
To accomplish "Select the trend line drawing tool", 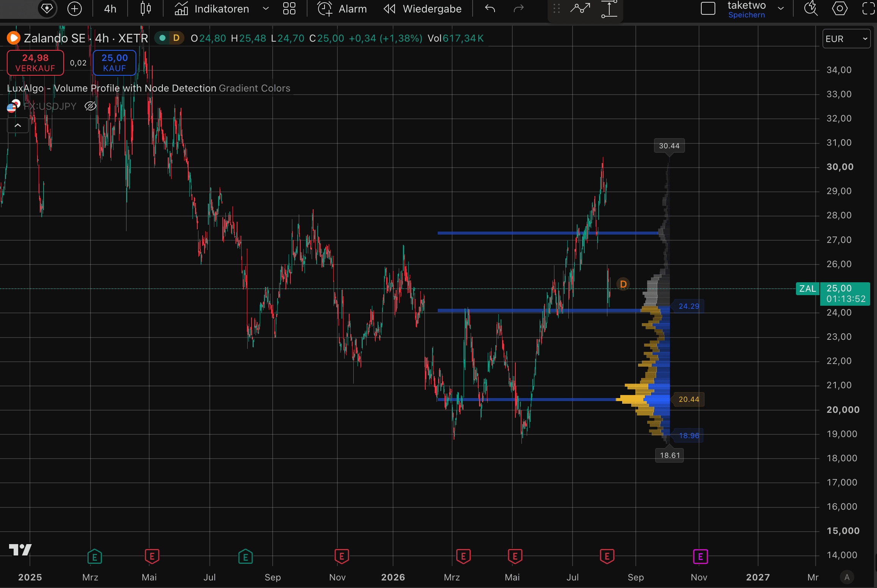I will coord(580,8).
